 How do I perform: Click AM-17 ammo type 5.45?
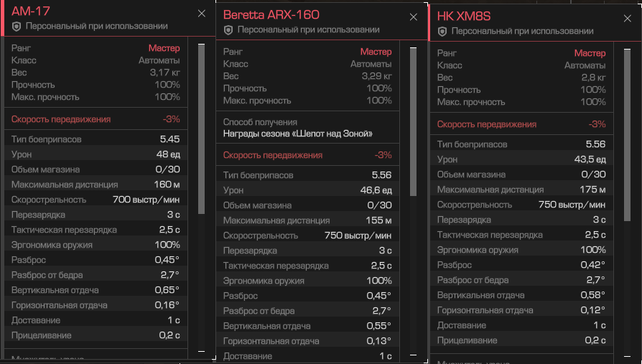pyautogui.click(x=169, y=139)
